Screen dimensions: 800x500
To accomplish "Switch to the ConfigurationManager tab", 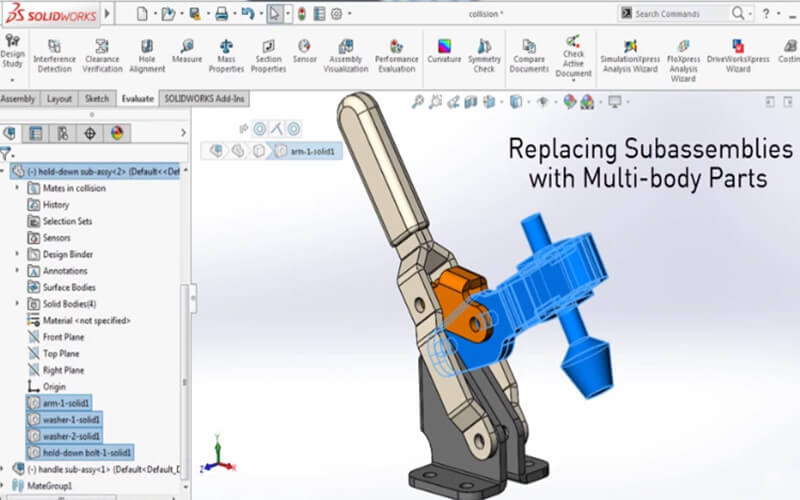I will pyautogui.click(x=63, y=134).
